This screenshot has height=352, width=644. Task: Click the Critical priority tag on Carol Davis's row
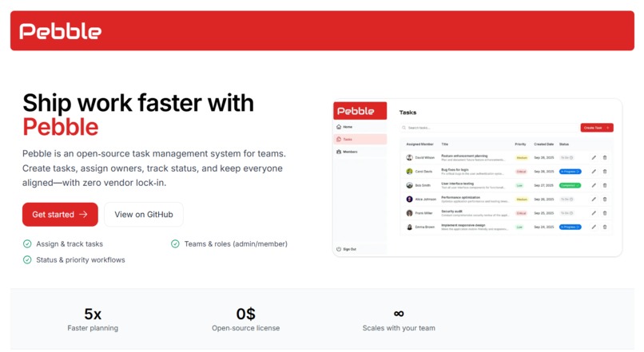pos(521,172)
